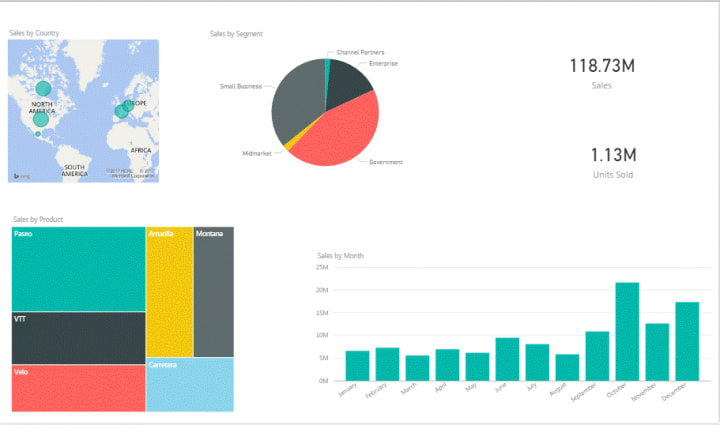Click the Sales by Product title
This screenshot has height=425, width=720.
pos(38,219)
